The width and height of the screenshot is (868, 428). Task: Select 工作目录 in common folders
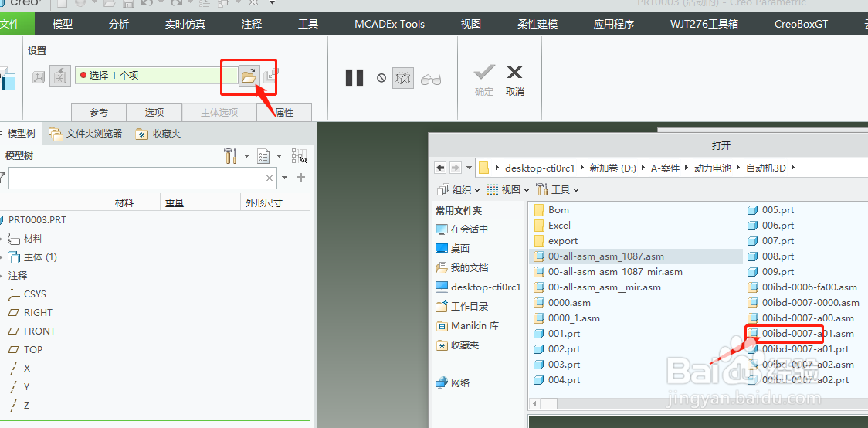[x=463, y=306]
